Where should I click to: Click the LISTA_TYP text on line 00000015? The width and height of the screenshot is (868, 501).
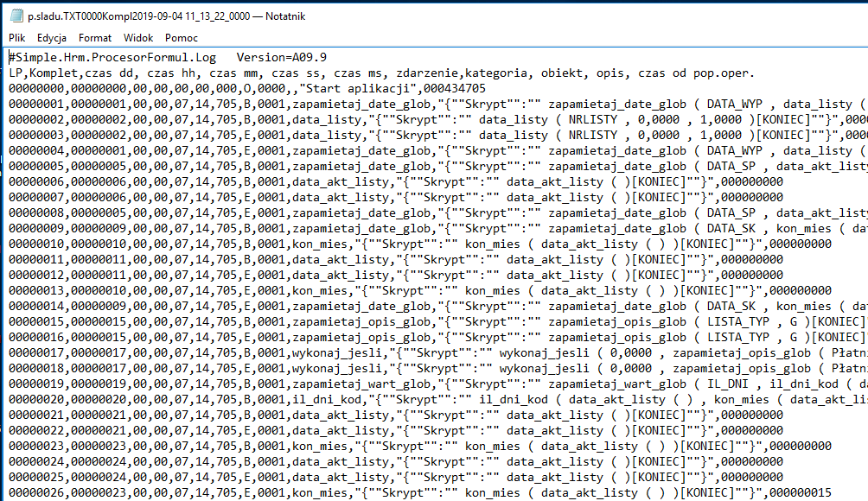738,322
